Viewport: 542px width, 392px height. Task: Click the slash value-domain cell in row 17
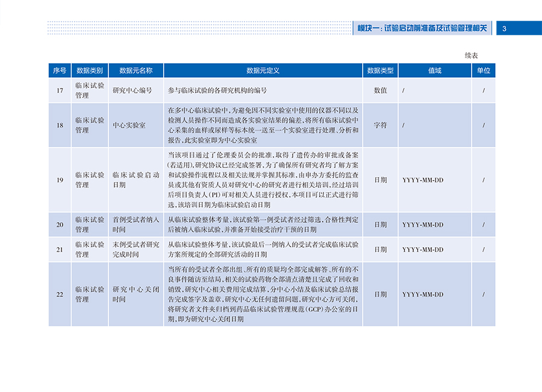coord(435,90)
